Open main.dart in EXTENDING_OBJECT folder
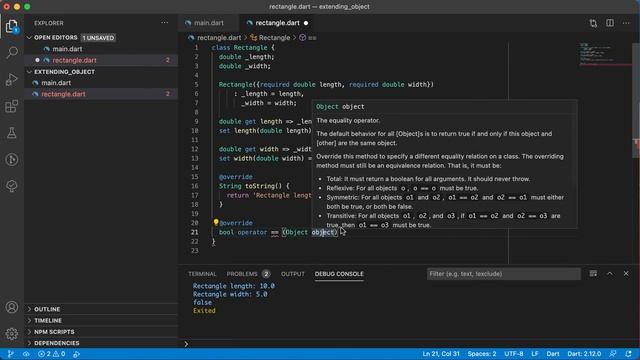The width and height of the screenshot is (640, 360). 101,83
